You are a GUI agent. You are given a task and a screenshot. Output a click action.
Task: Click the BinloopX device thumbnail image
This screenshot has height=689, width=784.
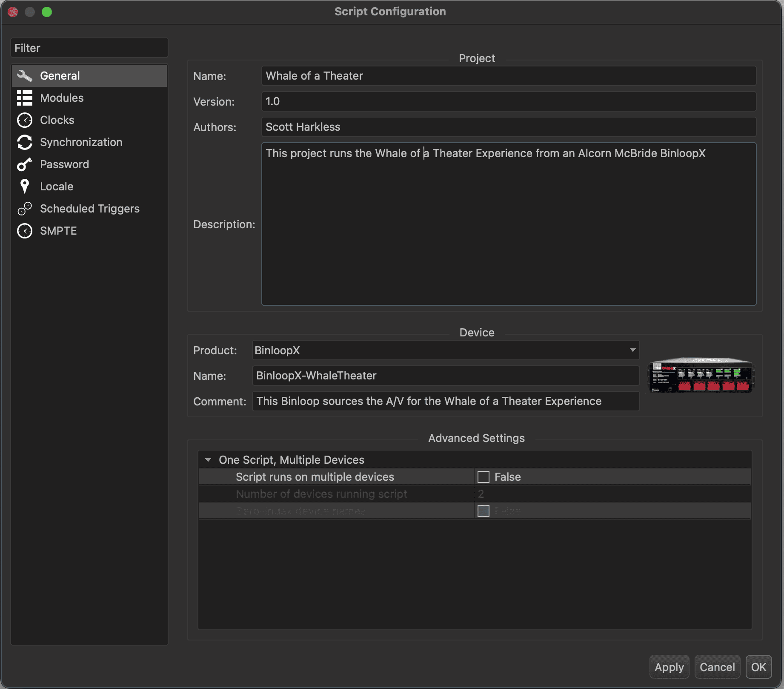click(x=701, y=375)
